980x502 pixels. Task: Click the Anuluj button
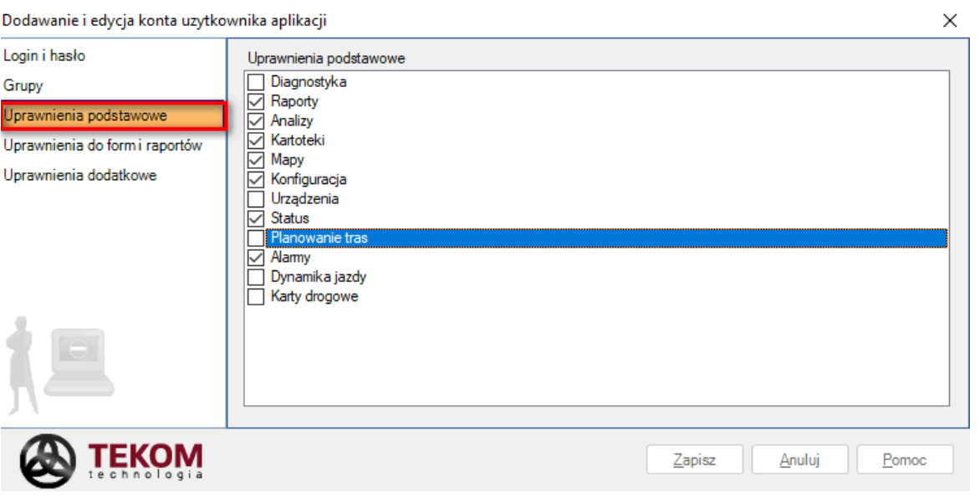pyautogui.click(x=799, y=460)
